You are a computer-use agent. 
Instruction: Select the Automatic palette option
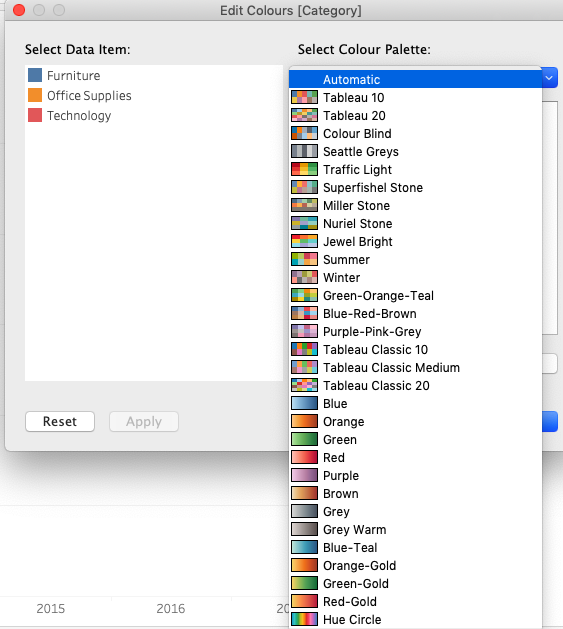[x=415, y=79]
